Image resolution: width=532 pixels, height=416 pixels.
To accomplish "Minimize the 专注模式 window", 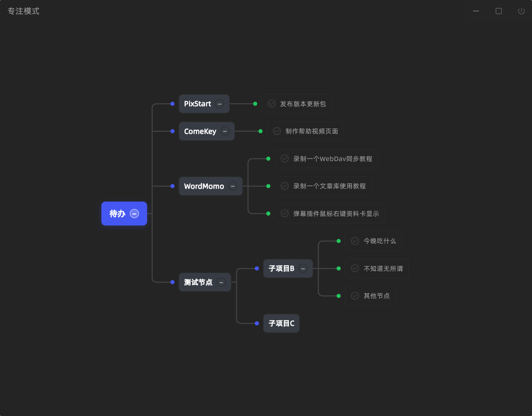I will pos(476,11).
